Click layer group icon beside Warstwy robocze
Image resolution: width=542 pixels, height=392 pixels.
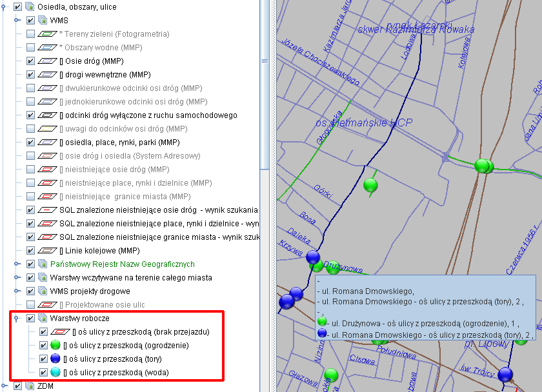pos(43,318)
